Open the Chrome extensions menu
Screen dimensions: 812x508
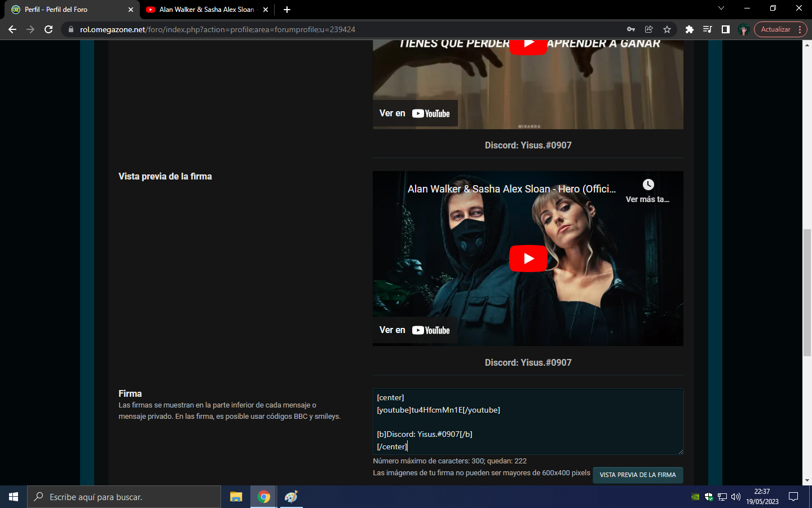[x=689, y=29]
